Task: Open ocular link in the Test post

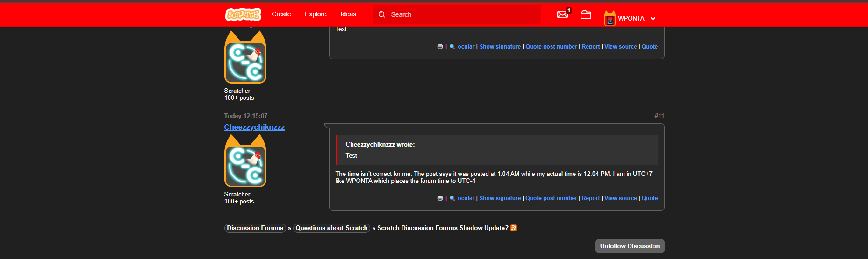Action: [x=462, y=47]
